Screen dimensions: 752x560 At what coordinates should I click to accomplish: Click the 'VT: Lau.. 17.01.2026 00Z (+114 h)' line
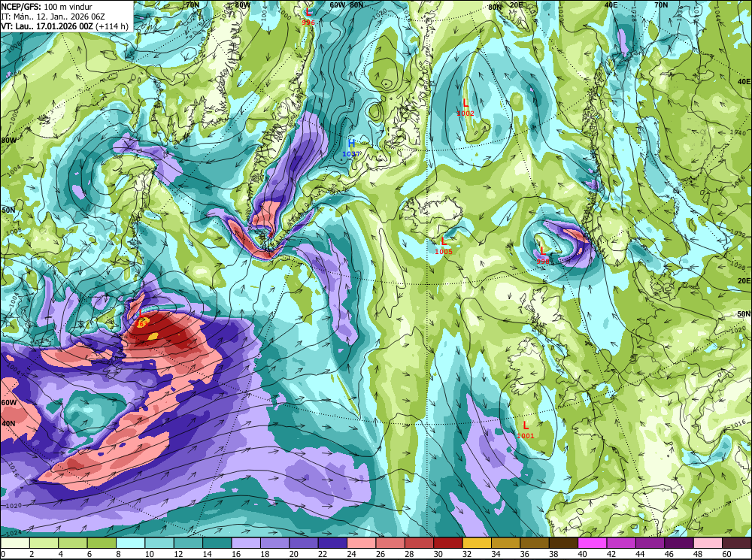point(65,26)
